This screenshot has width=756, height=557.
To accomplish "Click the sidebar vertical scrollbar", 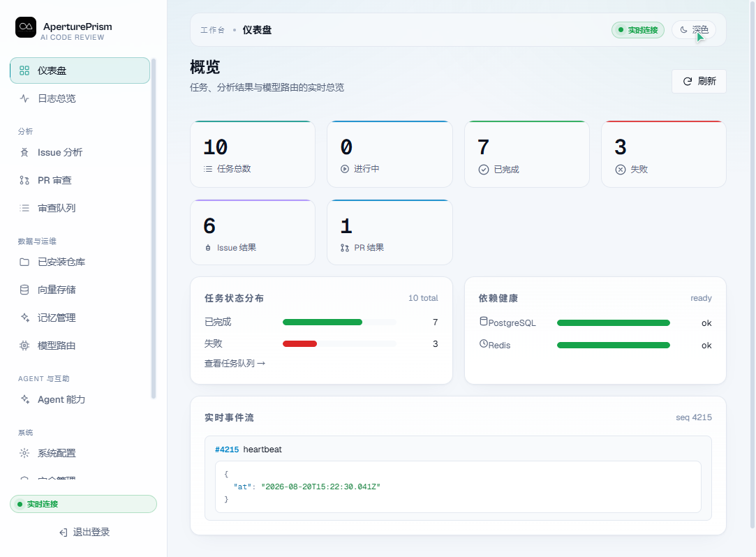I will coord(154,228).
